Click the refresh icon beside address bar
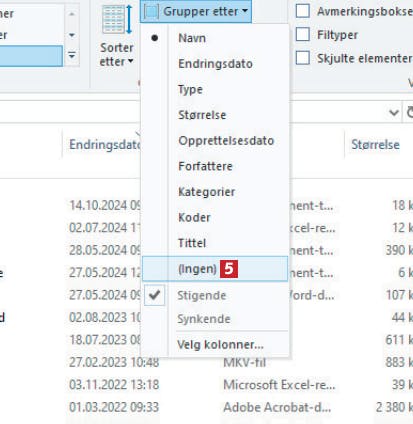The width and height of the screenshot is (413, 424). point(410,112)
